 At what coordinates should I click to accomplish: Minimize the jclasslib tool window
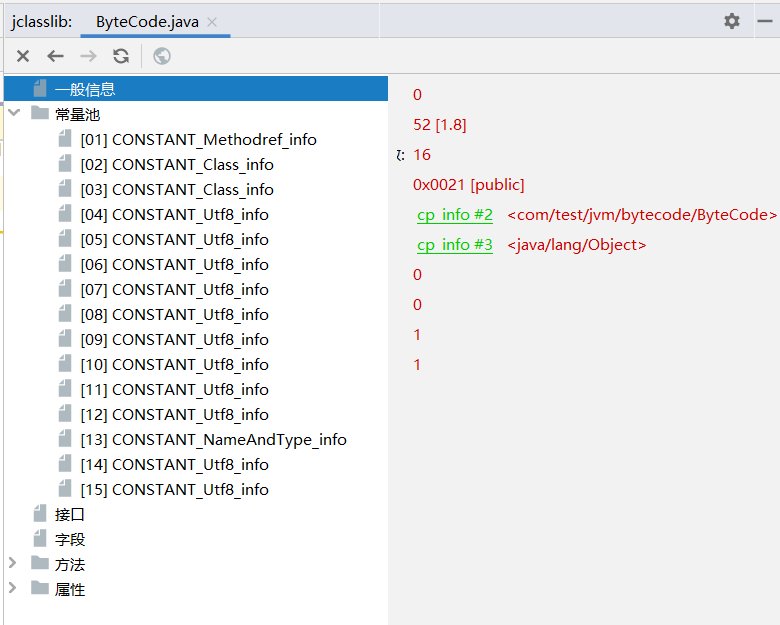tap(763, 21)
